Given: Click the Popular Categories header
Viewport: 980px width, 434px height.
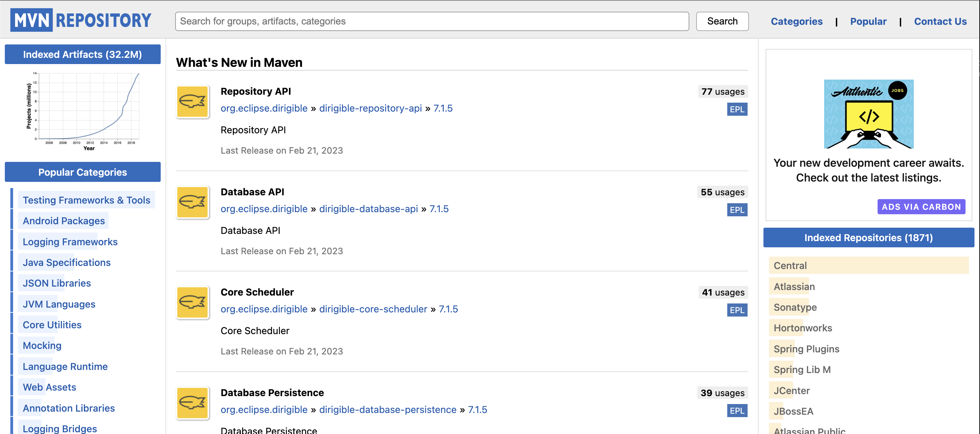Looking at the screenshot, I should (82, 172).
